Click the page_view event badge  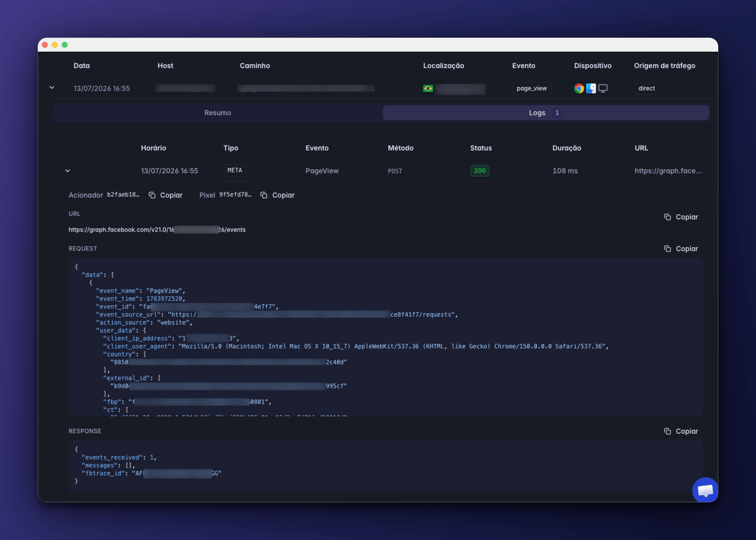(x=531, y=88)
